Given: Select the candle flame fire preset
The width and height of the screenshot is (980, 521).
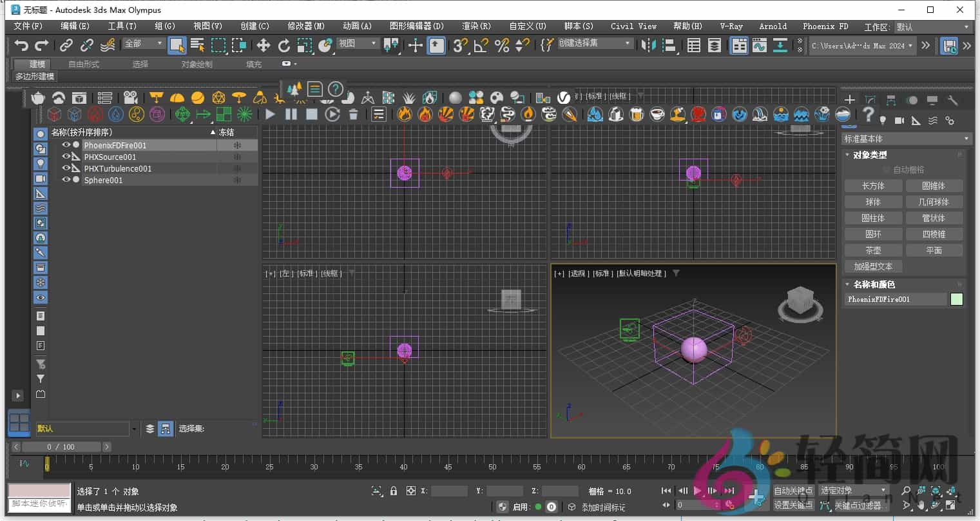Looking at the screenshot, I should (529, 114).
